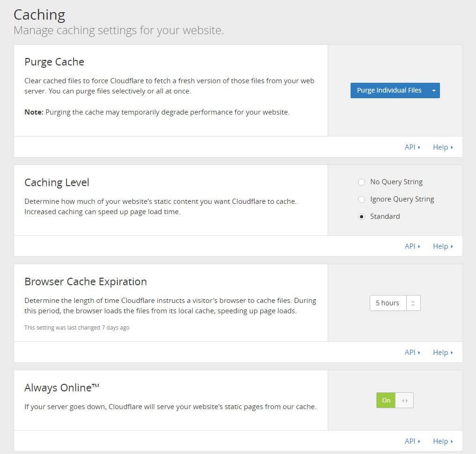
Task: Click the Browser Cache Expiration stepper arrows
Action: click(x=413, y=303)
